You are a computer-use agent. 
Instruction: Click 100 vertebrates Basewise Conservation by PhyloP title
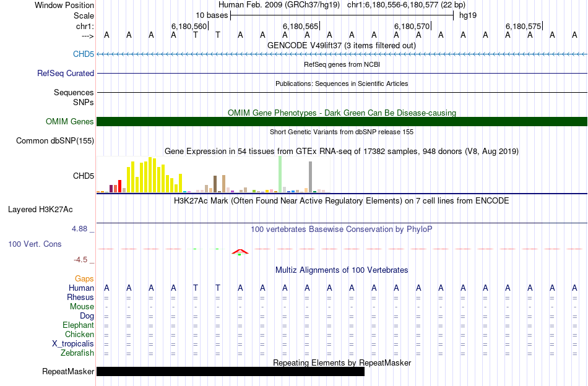(x=341, y=229)
